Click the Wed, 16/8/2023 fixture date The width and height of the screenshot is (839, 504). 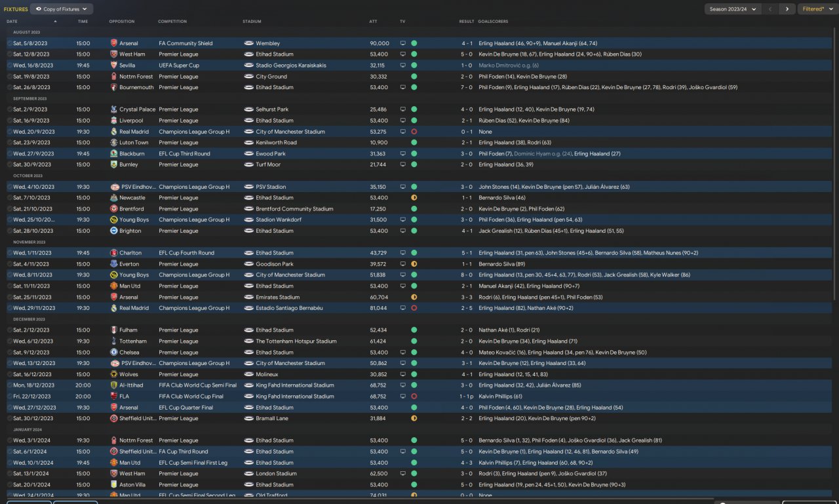click(34, 66)
